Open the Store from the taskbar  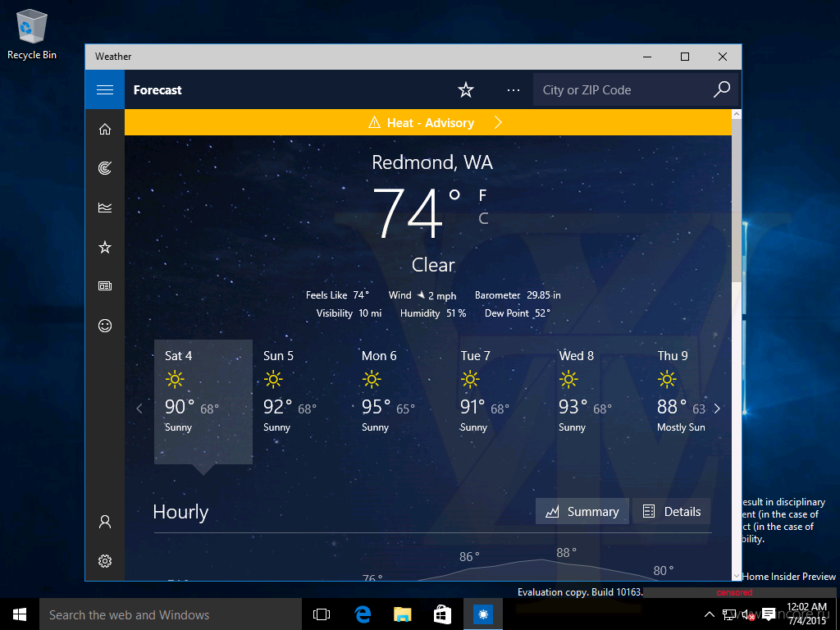click(x=442, y=614)
